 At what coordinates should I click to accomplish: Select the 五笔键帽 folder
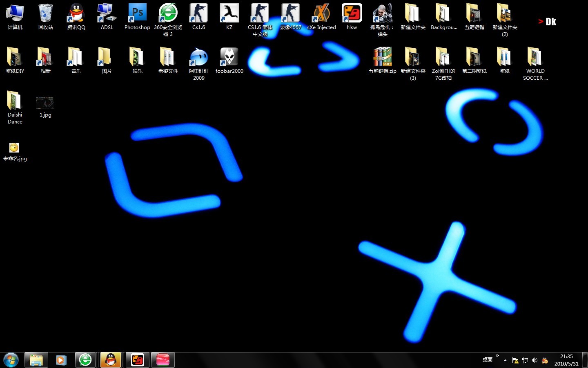[x=474, y=17]
